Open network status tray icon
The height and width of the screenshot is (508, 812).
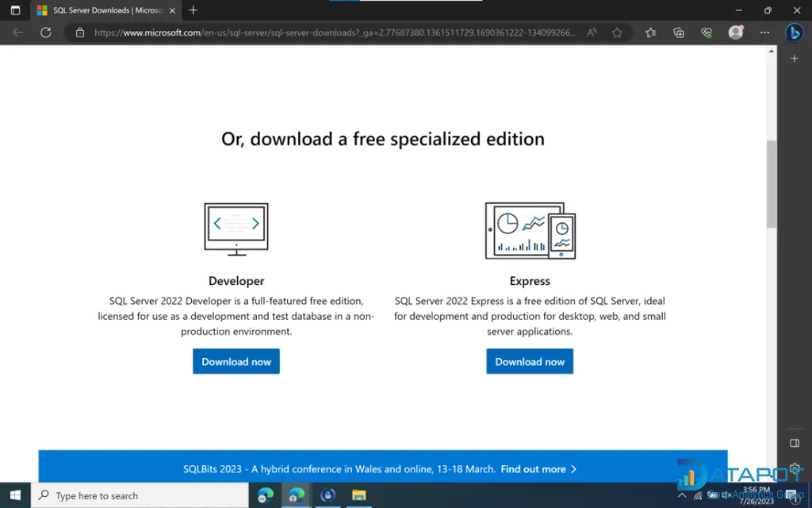(698, 496)
